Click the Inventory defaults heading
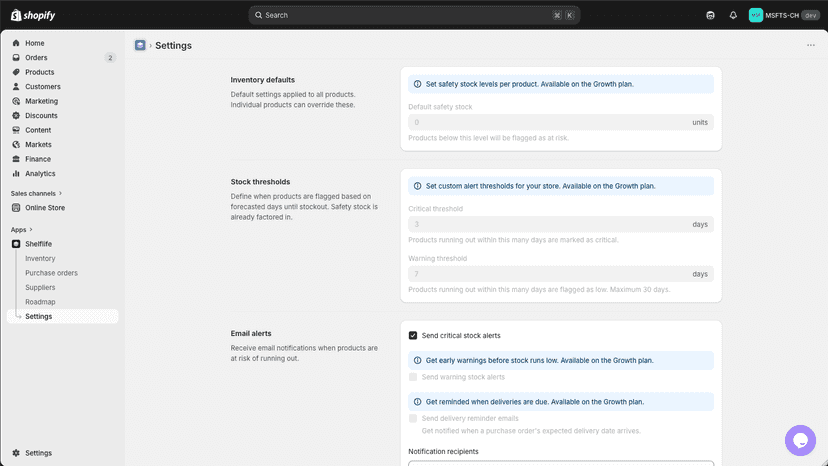The width and height of the screenshot is (828, 466). [262, 80]
